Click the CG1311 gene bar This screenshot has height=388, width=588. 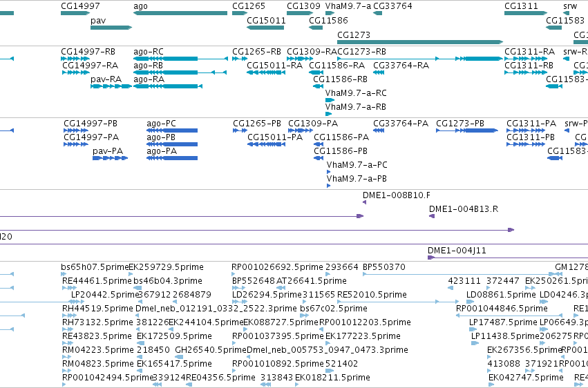[526, 13]
